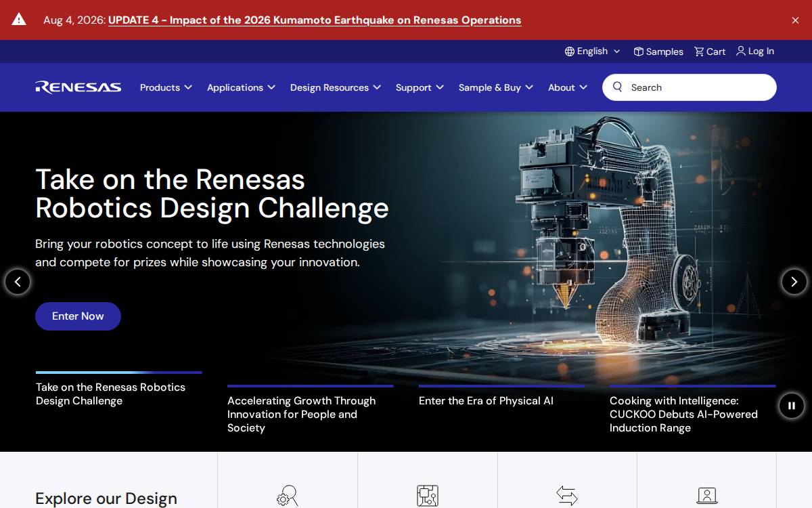Click the progress bar above Robotics Design Challenge

(119, 373)
